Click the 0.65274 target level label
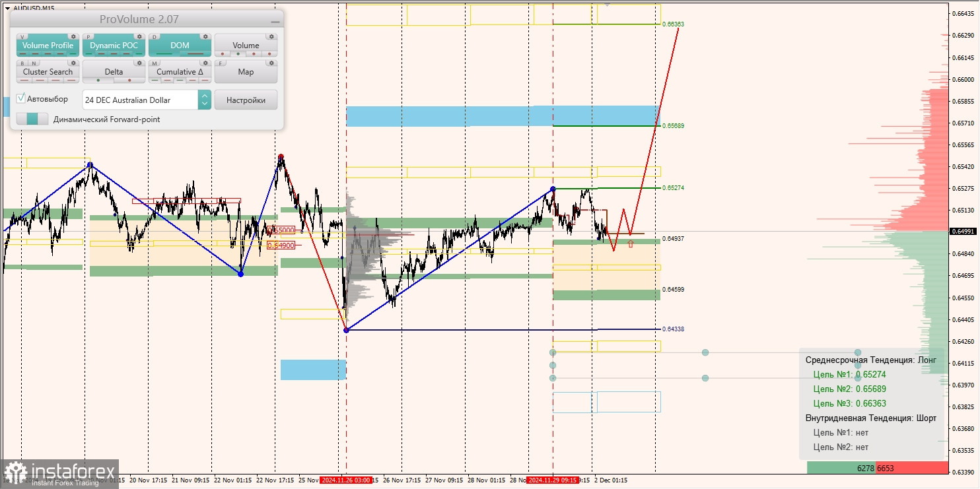 click(x=674, y=188)
